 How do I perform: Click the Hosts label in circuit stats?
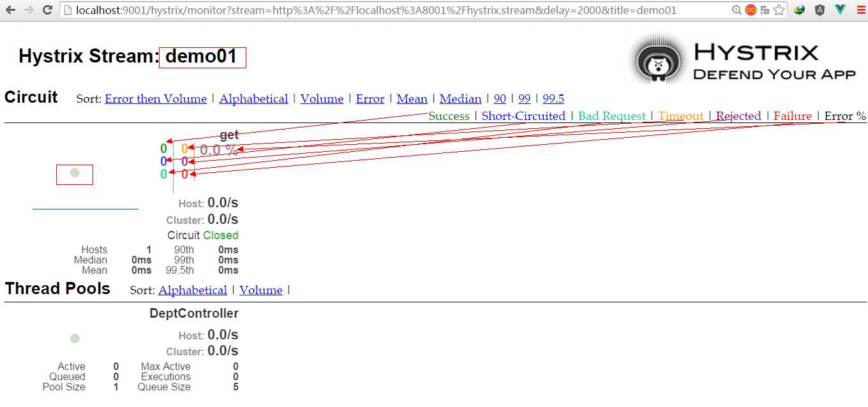(x=94, y=250)
